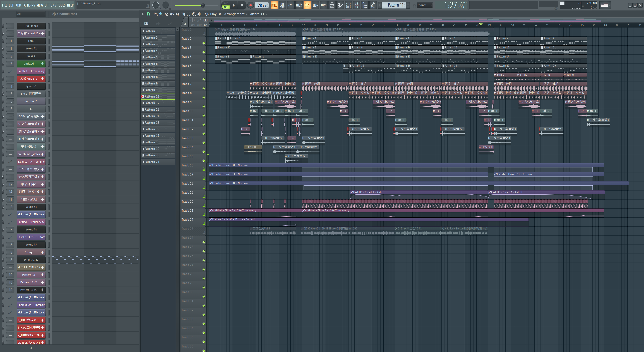Toggle the Track 16 lock indicator

click(x=204, y=169)
